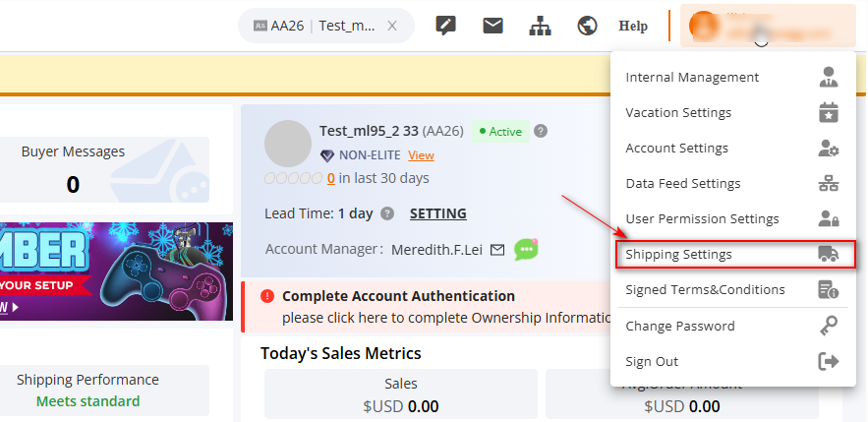868x422 pixels.
Task: Open the sitemap hierarchy icon
Action: click(540, 26)
